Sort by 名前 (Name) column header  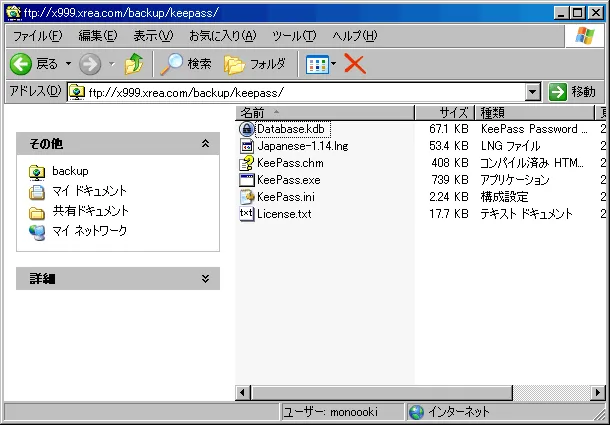[x=325, y=113]
